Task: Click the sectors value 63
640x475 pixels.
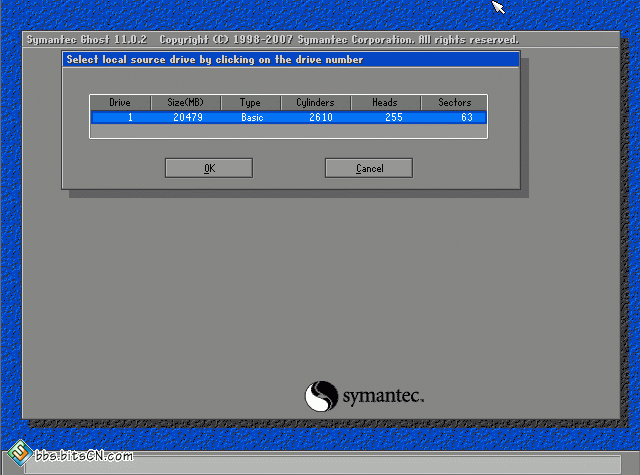Action: coord(467,118)
